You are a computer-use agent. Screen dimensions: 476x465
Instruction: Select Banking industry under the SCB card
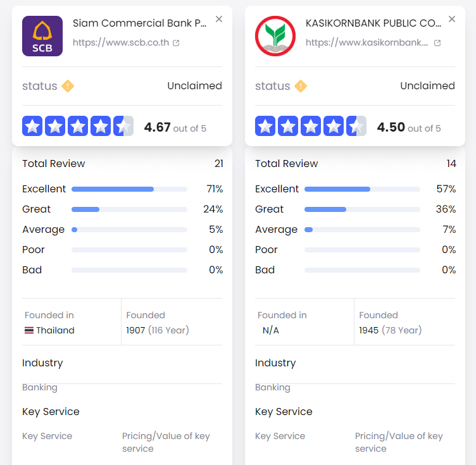click(x=40, y=387)
